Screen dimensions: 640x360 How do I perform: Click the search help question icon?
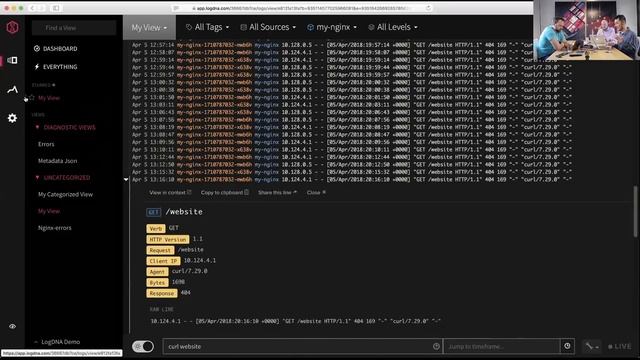[x=436, y=346]
